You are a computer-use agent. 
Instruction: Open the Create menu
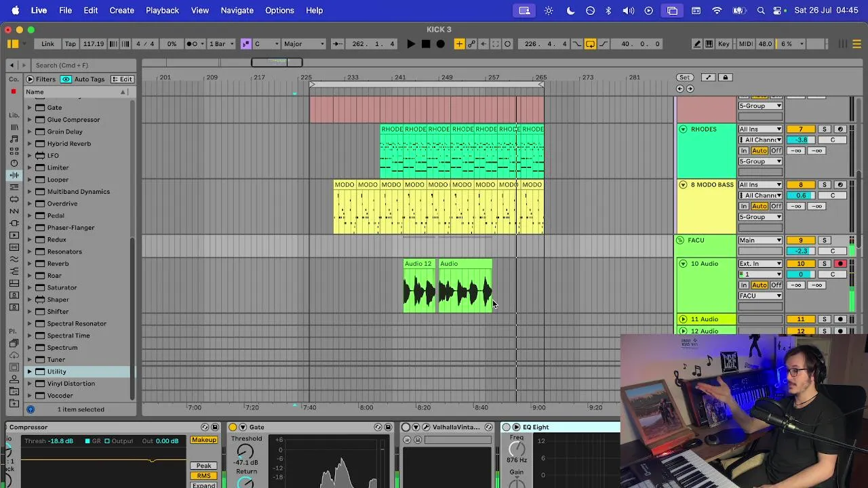point(122,10)
